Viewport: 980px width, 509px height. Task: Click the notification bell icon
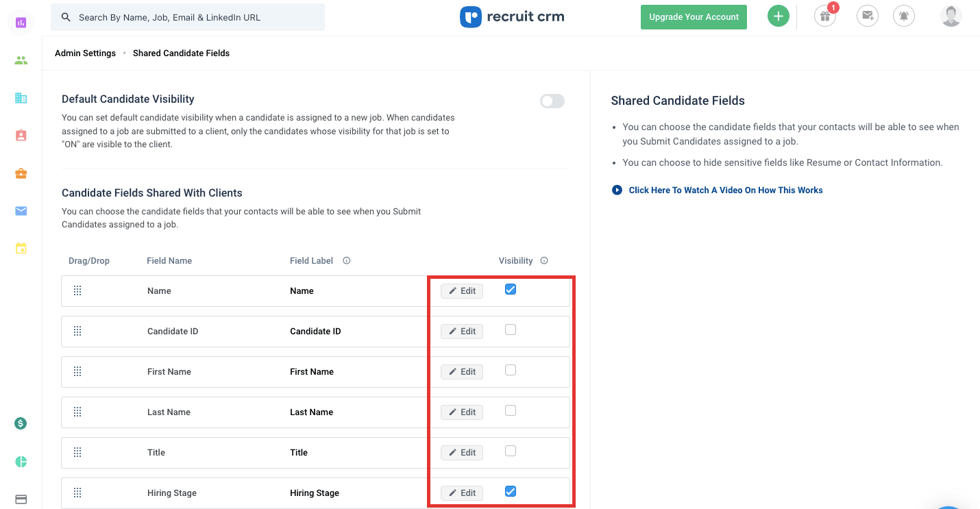coord(904,15)
